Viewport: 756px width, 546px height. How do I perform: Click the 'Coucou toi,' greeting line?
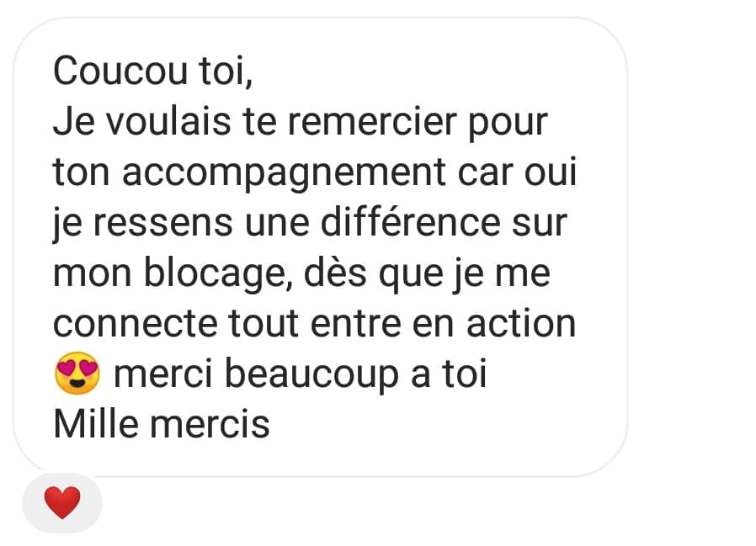pyautogui.click(x=153, y=71)
